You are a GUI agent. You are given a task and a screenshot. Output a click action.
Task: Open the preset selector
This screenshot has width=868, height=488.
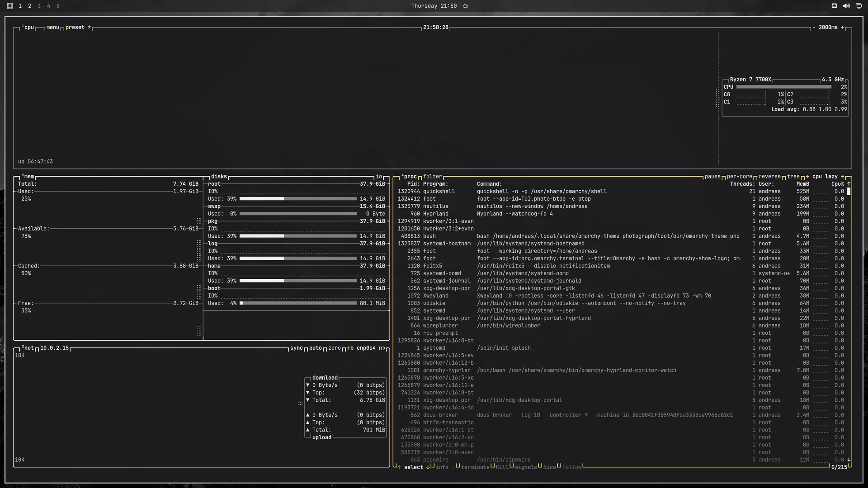coord(75,28)
